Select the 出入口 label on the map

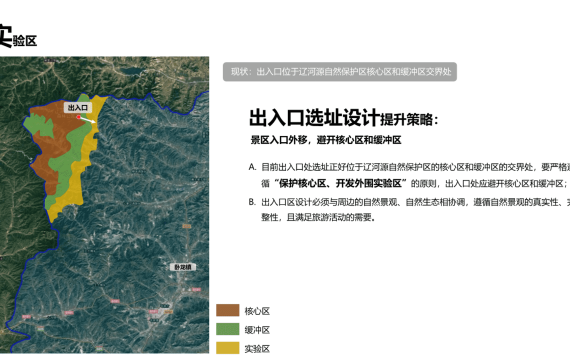(78, 108)
